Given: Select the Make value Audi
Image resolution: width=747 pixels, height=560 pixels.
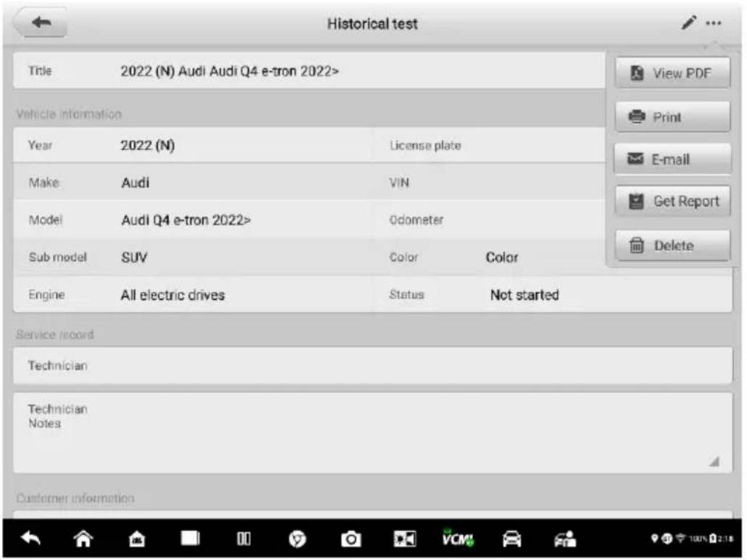Looking at the screenshot, I should (135, 183).
